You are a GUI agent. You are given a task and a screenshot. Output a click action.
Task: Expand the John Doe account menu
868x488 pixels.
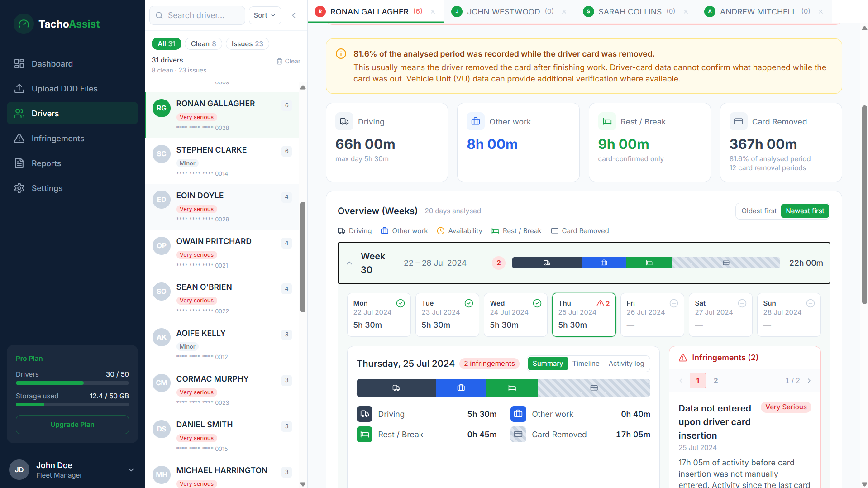(131, 470)
